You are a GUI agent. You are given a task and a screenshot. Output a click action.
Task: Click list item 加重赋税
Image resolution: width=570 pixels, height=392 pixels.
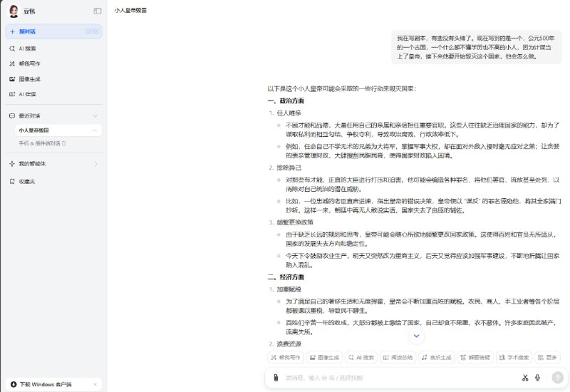(289, 289)
